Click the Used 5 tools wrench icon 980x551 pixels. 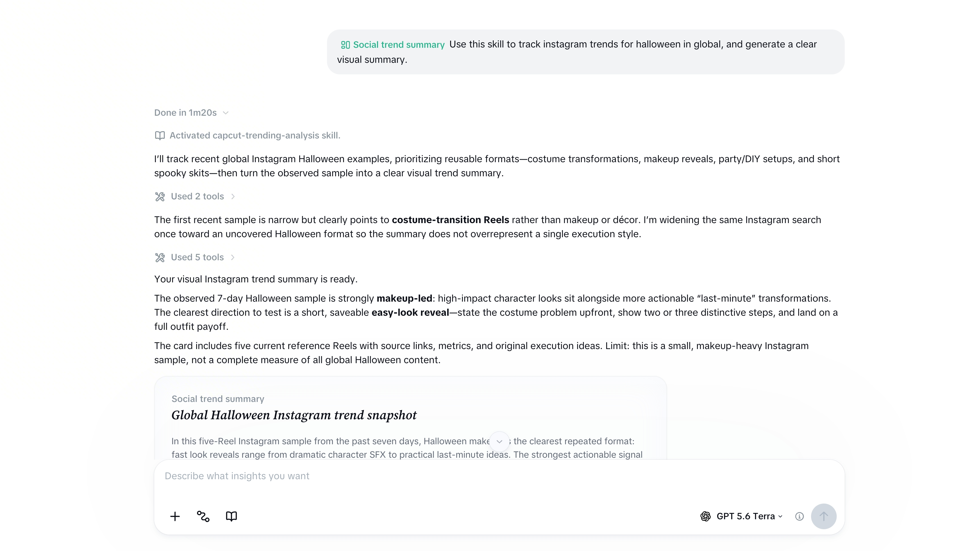coord(160,257)
